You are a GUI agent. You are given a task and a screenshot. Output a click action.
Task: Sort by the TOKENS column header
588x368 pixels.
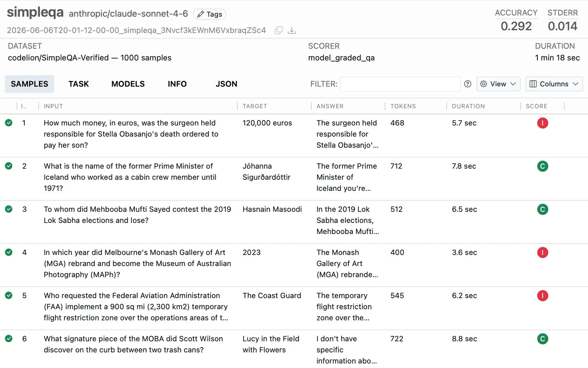point(403,106)
